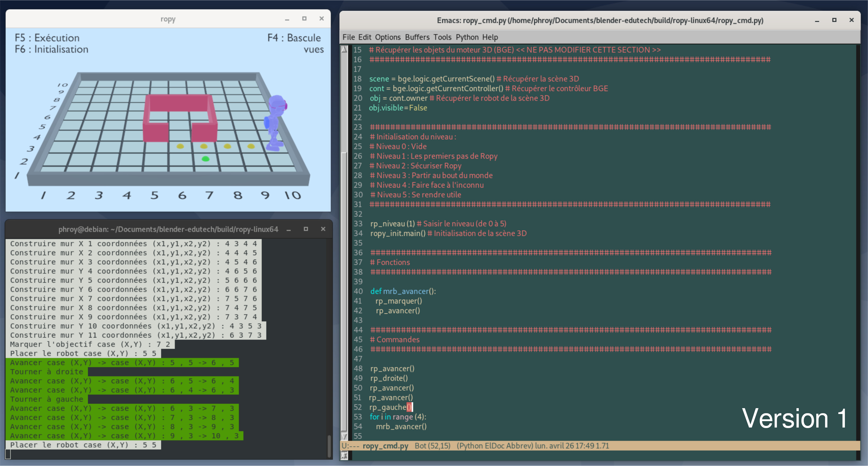Click terminal line Tourner à droite
This screenshot has width=868, height=466.
[46, 372]
